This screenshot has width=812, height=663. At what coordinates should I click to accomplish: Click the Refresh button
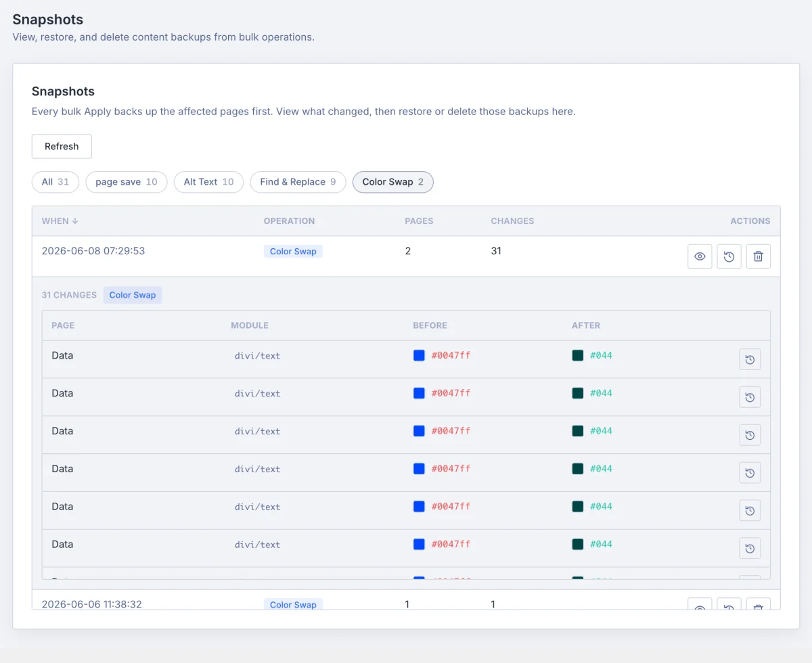click(x=62, y=146)
